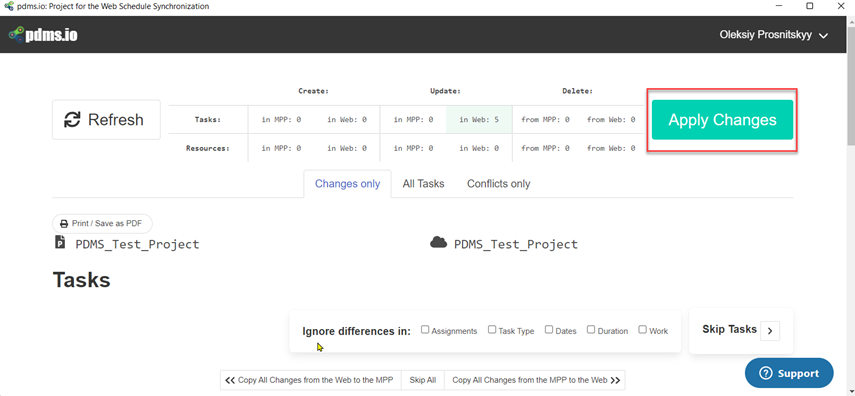The height and width of the screenshot is (396, 855).
Task: Copy All Changes from the Web to the MPP
Action: pyautogui.click(x=311, y=380)
